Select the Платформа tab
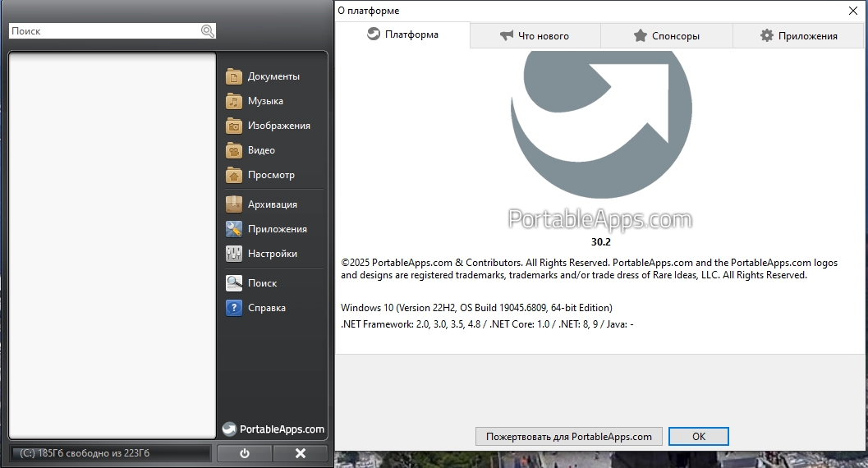 (402, 34)
